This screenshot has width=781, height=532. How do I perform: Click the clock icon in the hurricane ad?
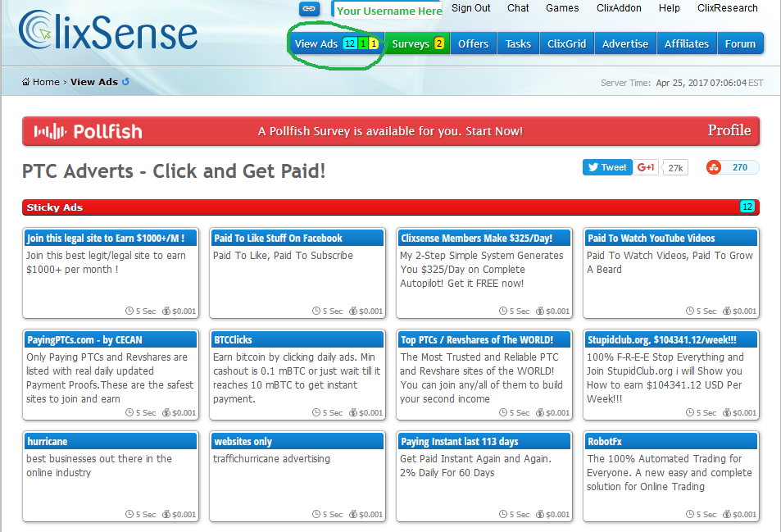pos(129,514)
